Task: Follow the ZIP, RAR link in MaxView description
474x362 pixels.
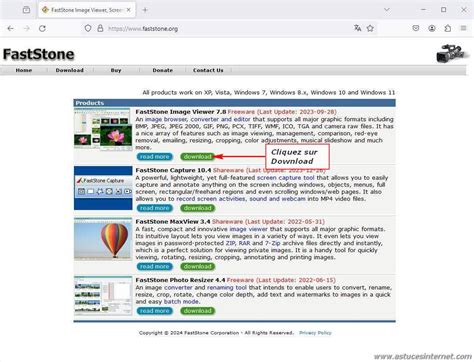Action: 238,243
